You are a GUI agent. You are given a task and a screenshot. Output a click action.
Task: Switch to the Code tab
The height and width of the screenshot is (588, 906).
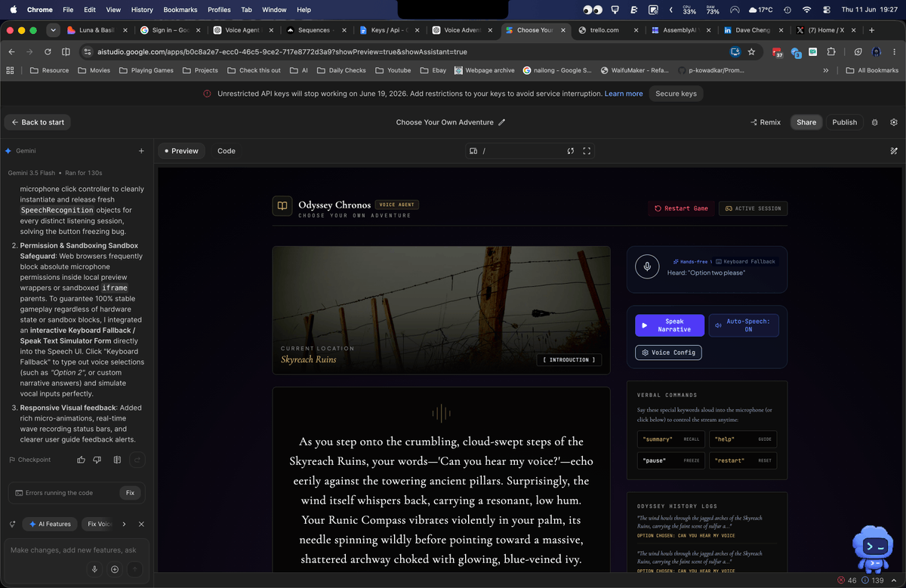click(x=226, y=151)
